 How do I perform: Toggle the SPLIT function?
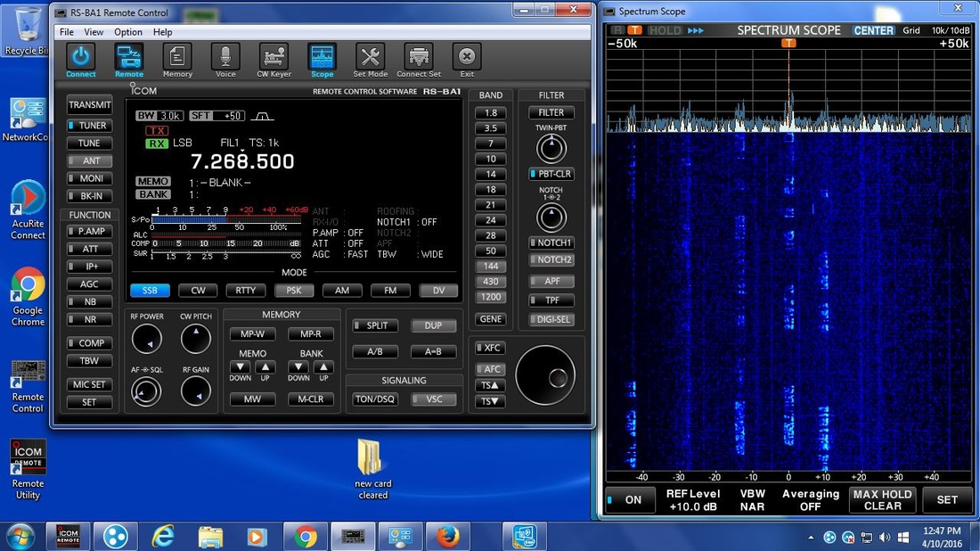374,325
